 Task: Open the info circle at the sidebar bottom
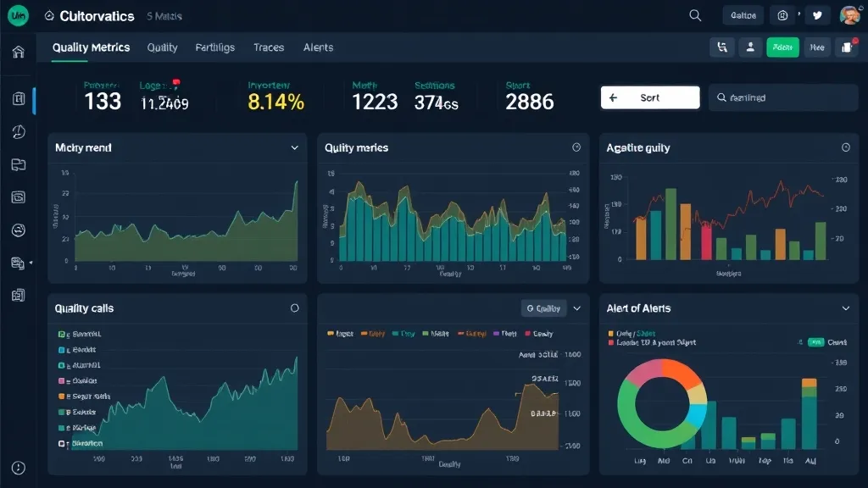click(x=19, y=468)
